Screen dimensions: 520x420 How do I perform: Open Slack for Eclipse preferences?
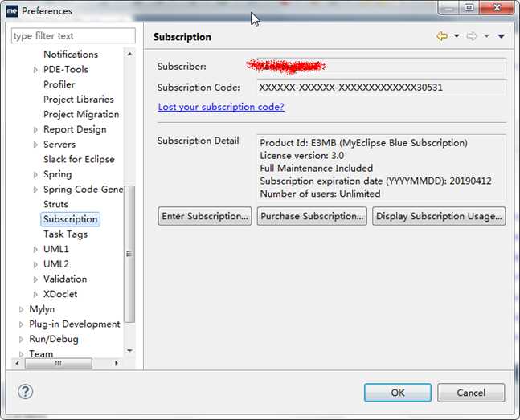[x=79, y=159]
